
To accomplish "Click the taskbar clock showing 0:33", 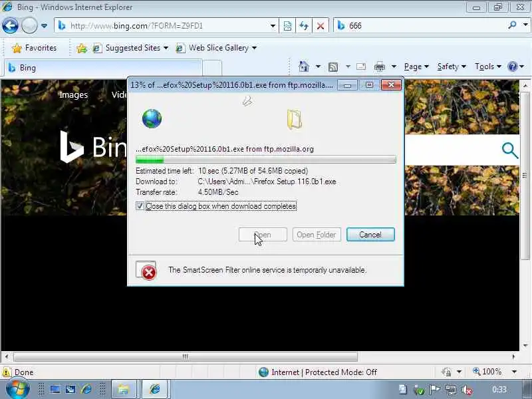I will click(x=499, y=390).
